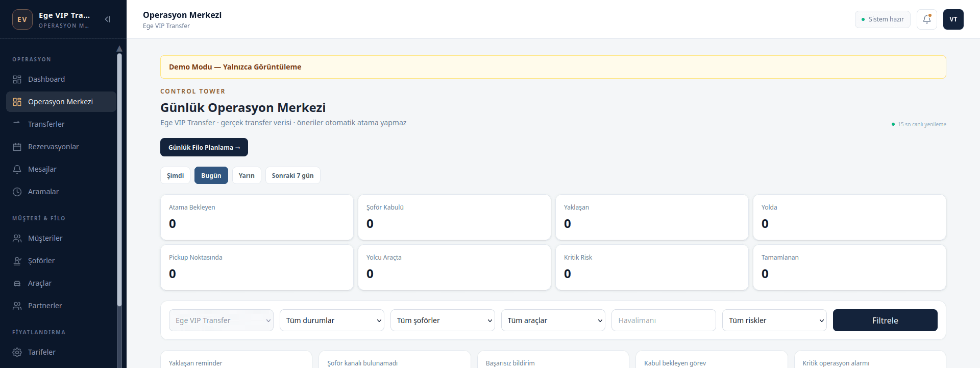The height and width of the screenshot is (368, 980).
Task: Click the Mesajlar bell icon
Action: [x=17, y=169]
